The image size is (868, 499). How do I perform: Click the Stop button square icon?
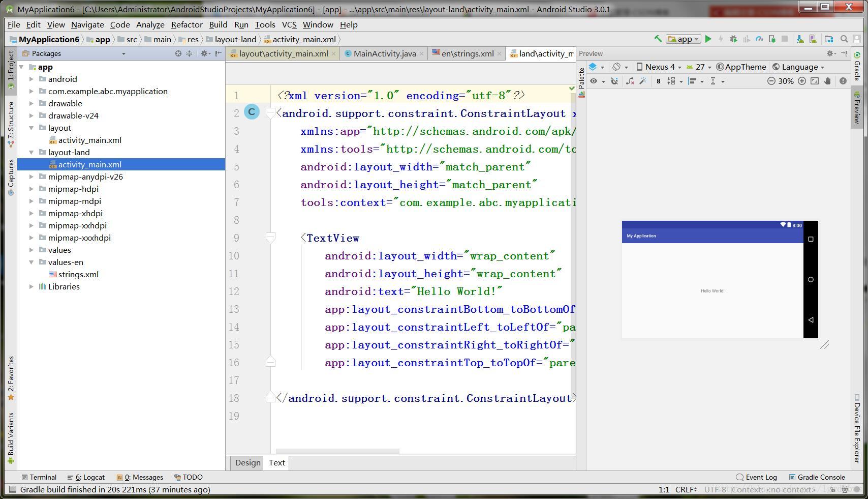[785, 39]
